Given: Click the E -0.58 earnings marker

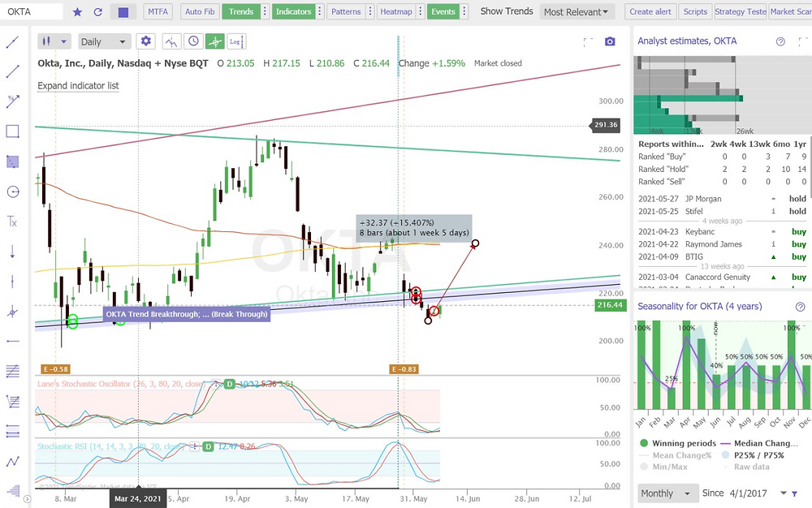Looking at the screenshot, I should click(55, 369).
